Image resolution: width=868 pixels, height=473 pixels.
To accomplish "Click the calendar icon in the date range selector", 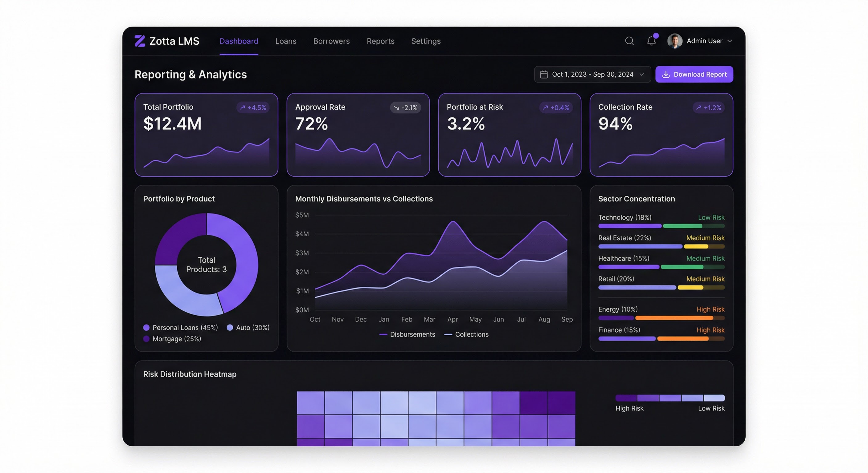I will click(x=544, y=74).
